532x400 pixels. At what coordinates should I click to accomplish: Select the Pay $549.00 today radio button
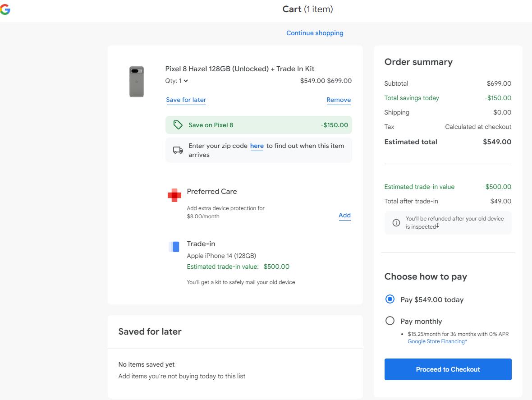coord(390,299)
